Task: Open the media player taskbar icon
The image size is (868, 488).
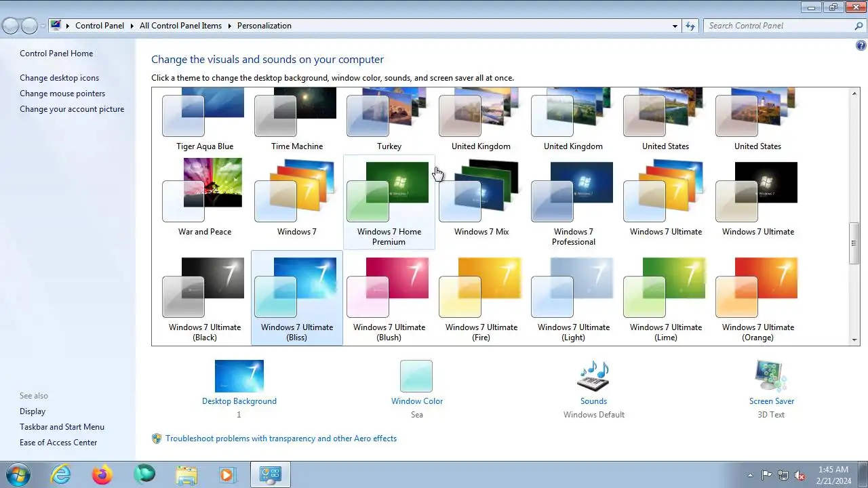Action: [227, 474]
